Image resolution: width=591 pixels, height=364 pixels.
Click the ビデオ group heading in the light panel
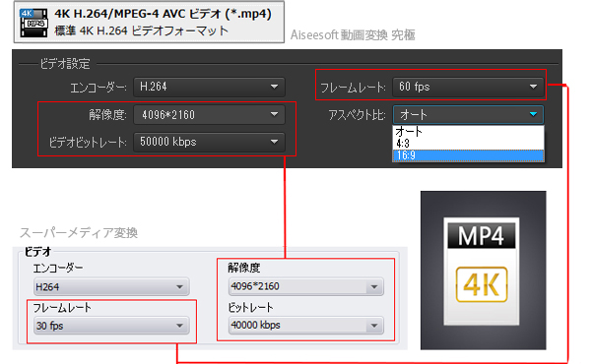37,252
